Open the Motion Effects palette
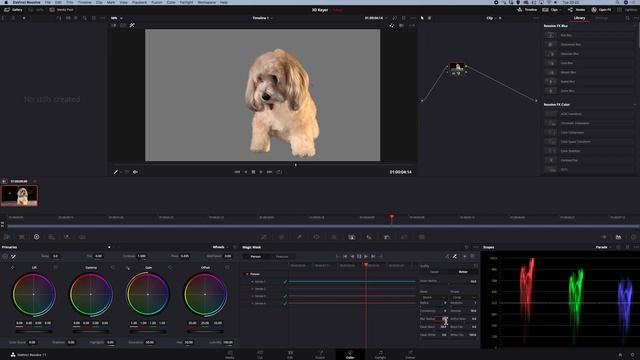The image size is (640, 360). click(x=82, y=237)
